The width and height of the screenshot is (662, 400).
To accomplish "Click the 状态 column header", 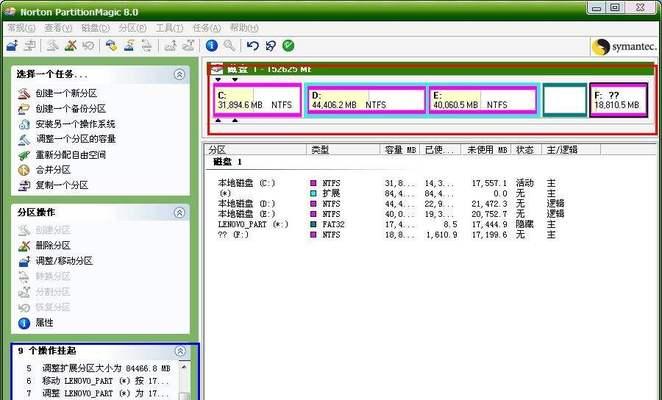I will click(526, 150).
